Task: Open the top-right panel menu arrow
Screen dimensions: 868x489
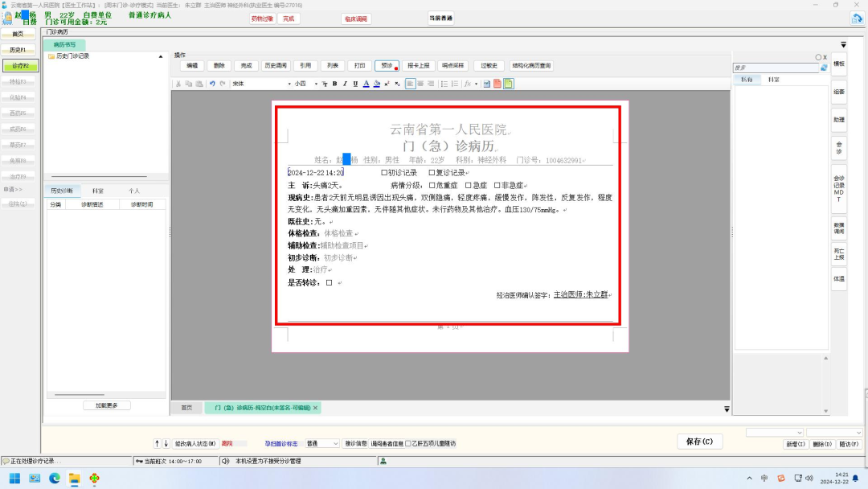Action: (843, 44)
